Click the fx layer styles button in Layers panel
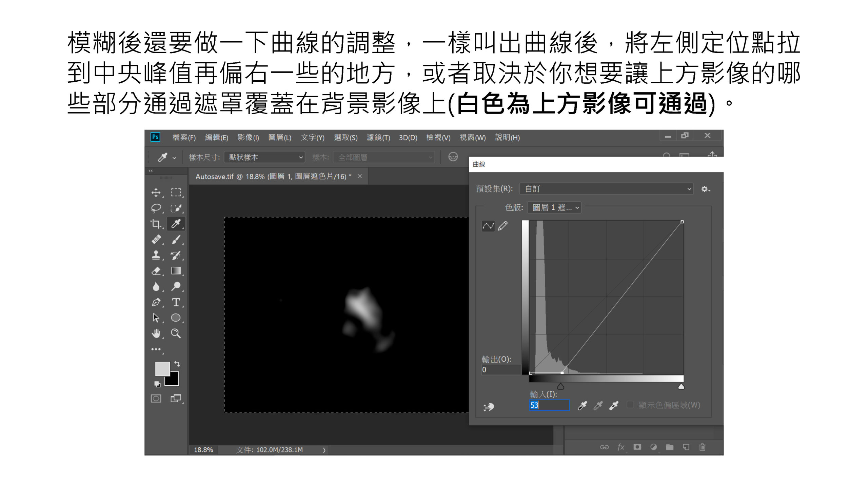This screenshot has width=868, height=488. coord(621,447)
